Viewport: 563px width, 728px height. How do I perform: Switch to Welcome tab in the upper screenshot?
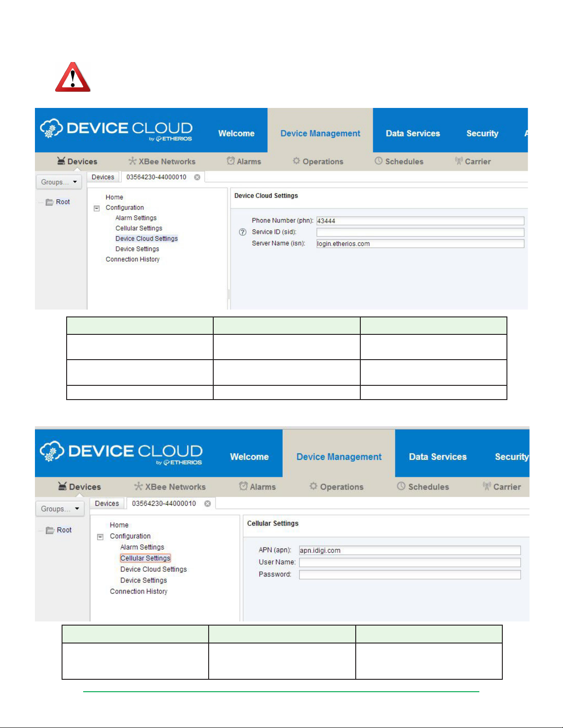point(236,133)
